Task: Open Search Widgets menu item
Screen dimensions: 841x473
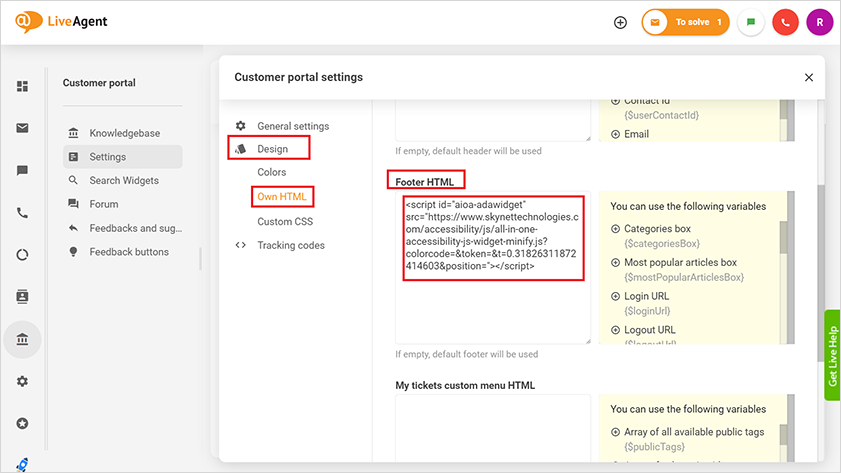Action: click(123, 180)
